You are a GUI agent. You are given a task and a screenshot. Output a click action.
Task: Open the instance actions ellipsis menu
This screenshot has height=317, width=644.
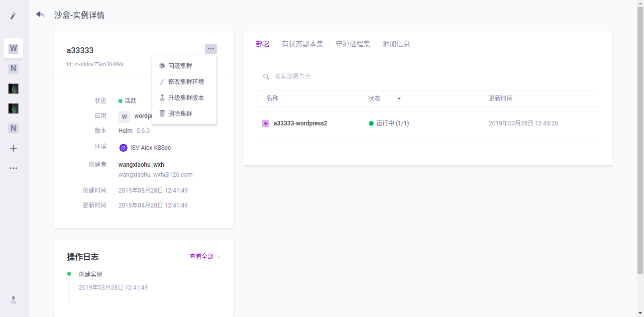(211, 48)
